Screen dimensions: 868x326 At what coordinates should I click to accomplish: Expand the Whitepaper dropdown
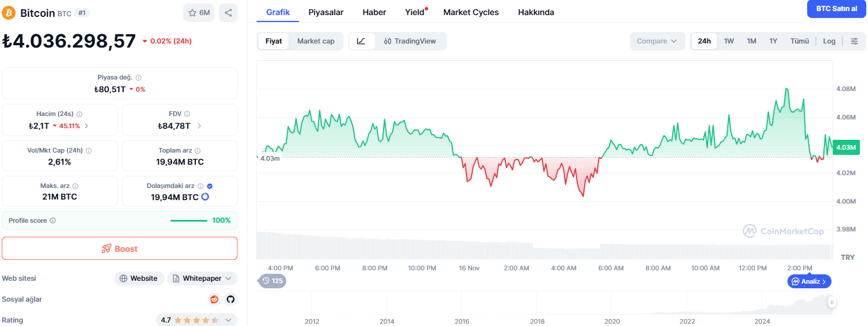click(202, 278)
